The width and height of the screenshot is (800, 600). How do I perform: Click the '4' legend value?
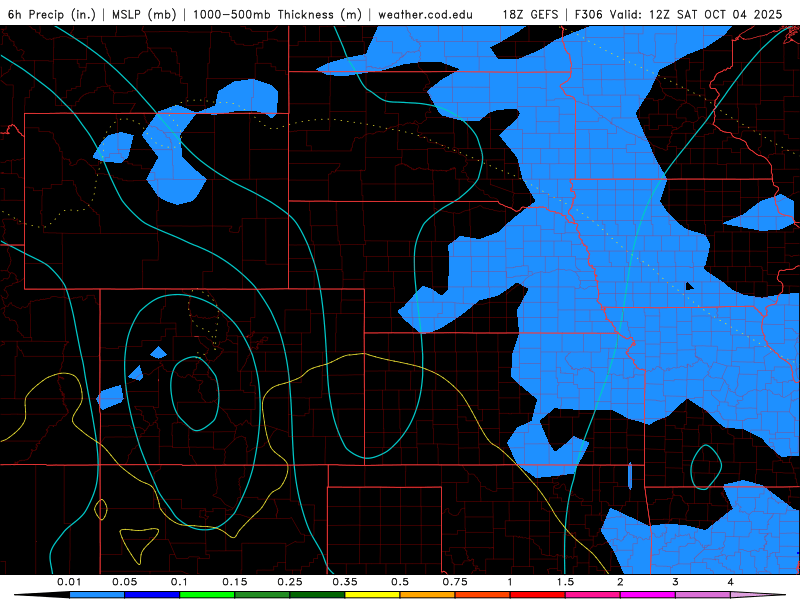coord(731,582)
